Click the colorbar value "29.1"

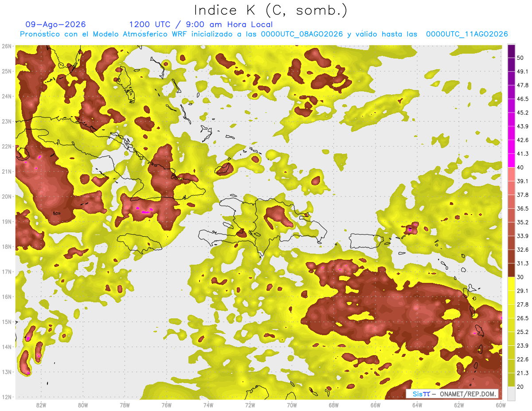point(523,290)
